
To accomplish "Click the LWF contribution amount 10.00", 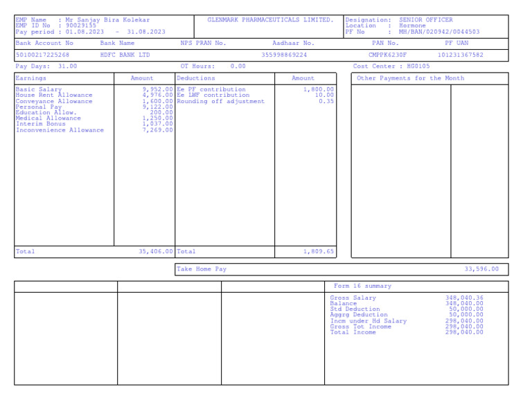I will pyautogui.click(x=324, y=96).
